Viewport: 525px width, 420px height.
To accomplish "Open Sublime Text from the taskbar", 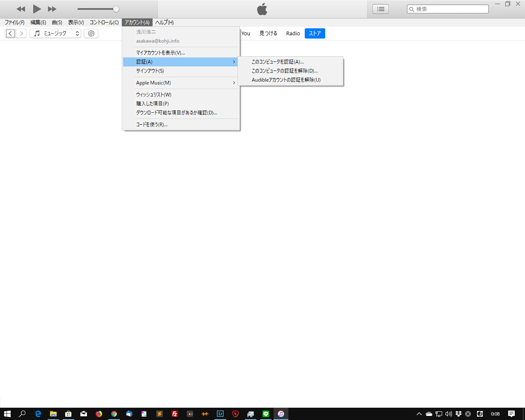I will 160,414.
